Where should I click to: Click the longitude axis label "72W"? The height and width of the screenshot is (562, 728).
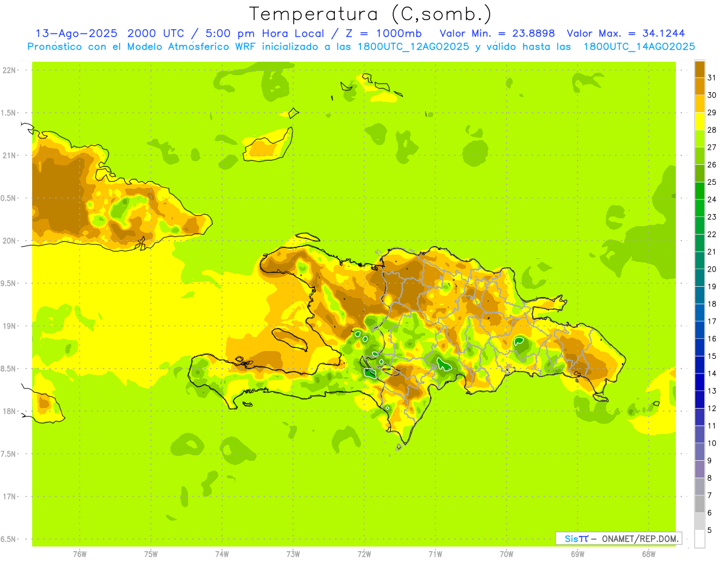(x=364, y=554)
